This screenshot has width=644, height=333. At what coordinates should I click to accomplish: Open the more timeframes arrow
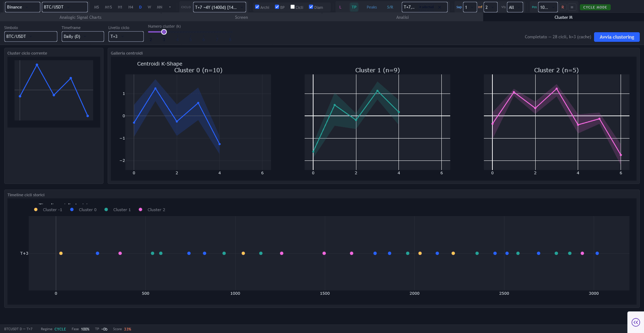(x=170, y=7)
